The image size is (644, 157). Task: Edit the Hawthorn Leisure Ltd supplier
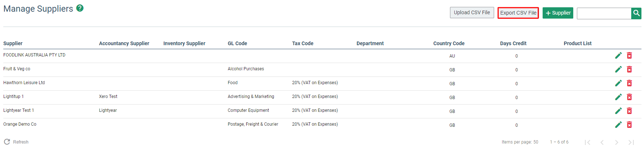click(618, 83)
